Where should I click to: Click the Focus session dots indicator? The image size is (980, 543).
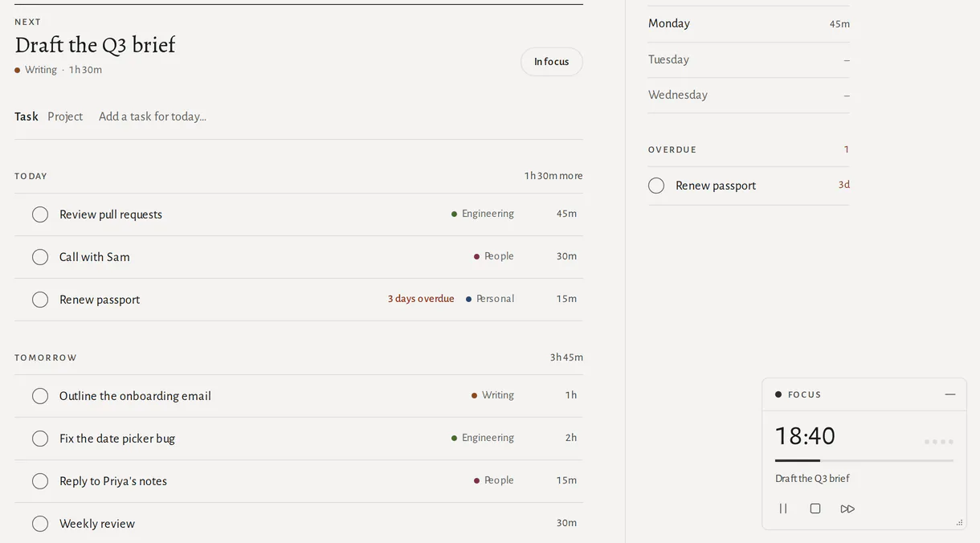(x=939, y=442)
